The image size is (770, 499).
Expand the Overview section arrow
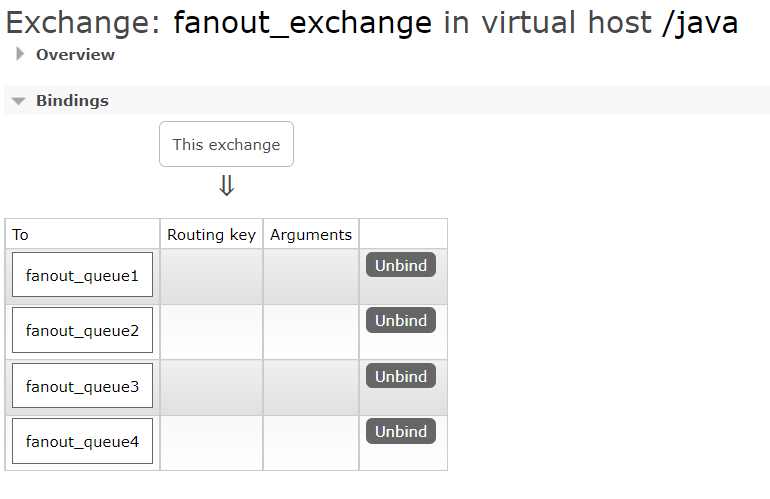click(20, 55)
